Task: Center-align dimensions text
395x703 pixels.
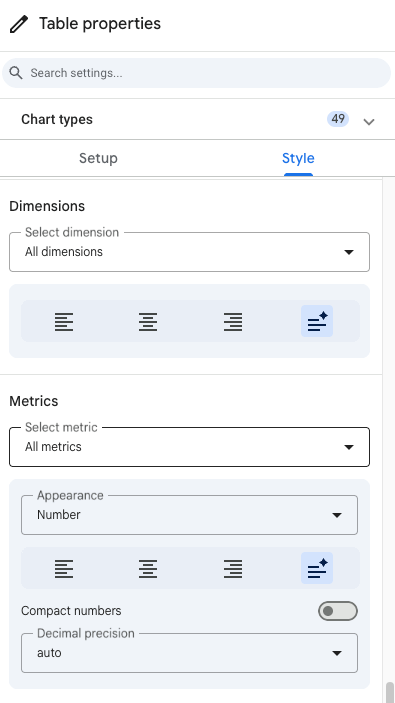Action: coord(148,321)
